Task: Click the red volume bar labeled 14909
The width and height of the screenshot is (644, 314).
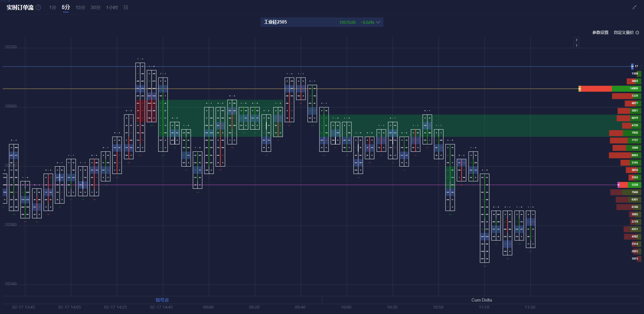Action: coord(597,89)
